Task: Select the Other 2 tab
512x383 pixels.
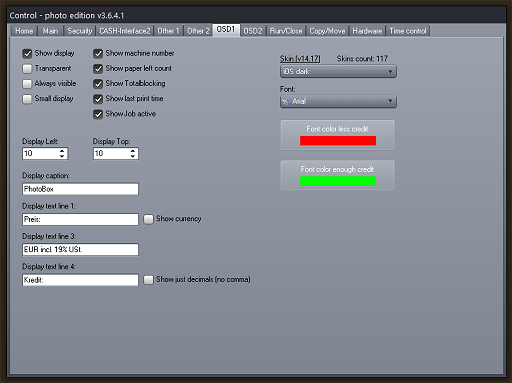Action: [x=198, y=31]
